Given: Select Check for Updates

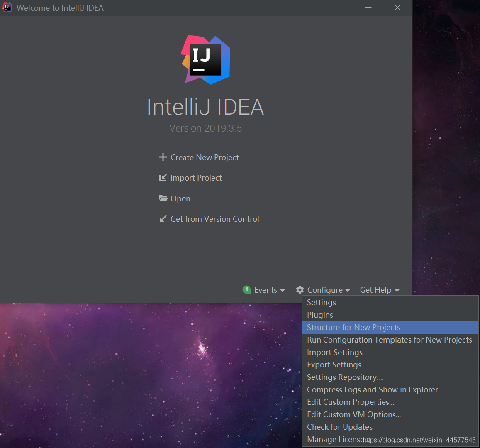Looking at the screenshot, I should 390,427.
